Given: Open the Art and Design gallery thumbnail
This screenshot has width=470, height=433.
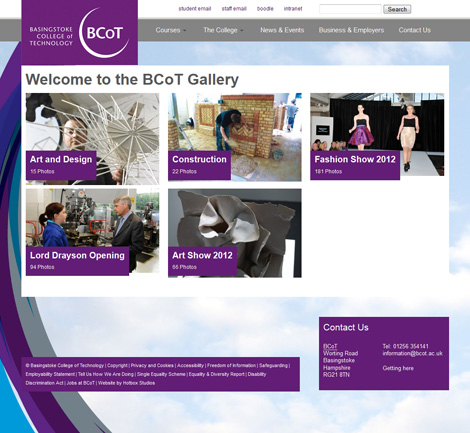Looking at the screenshot, I should point(92,139).
